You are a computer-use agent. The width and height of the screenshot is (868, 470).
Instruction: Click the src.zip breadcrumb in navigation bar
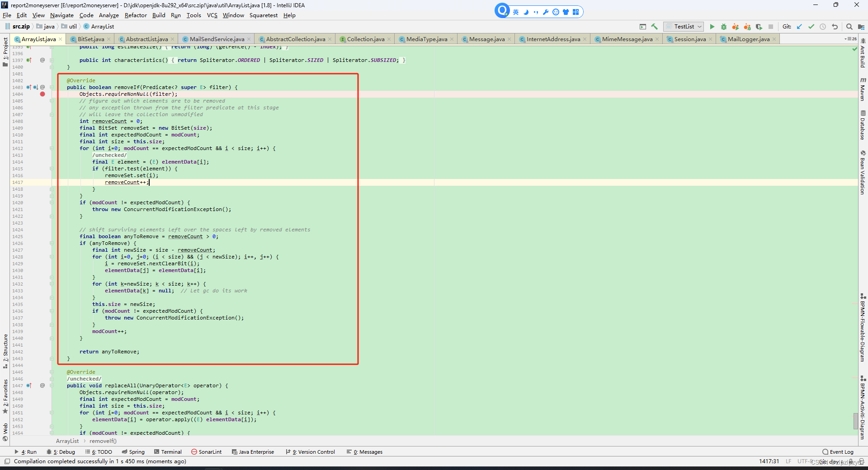pos(18,27)
